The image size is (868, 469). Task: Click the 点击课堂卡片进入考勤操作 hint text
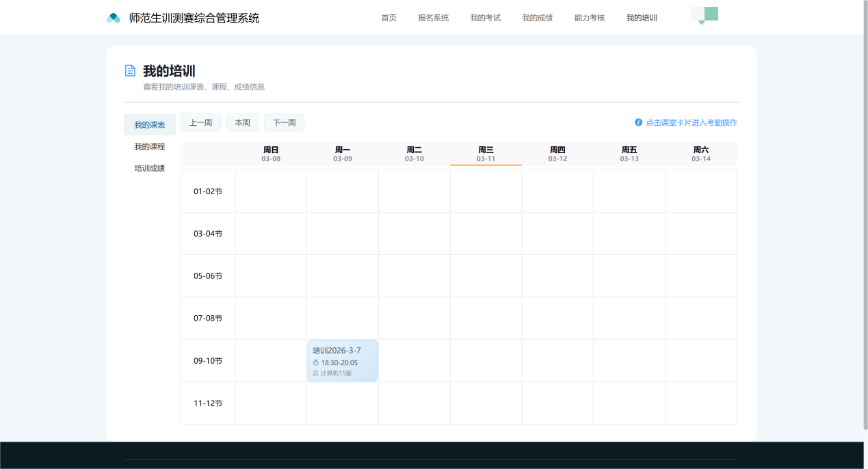click(692, 122)
